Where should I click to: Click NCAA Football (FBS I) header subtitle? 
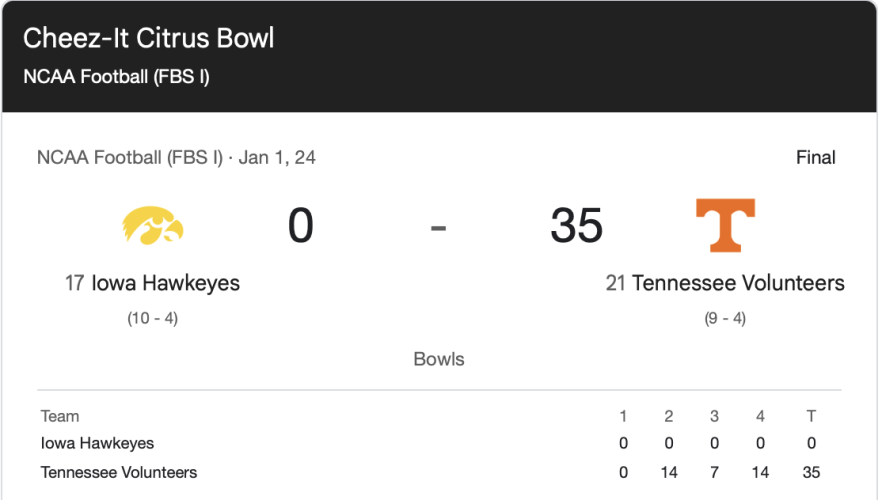coord(116,77)
